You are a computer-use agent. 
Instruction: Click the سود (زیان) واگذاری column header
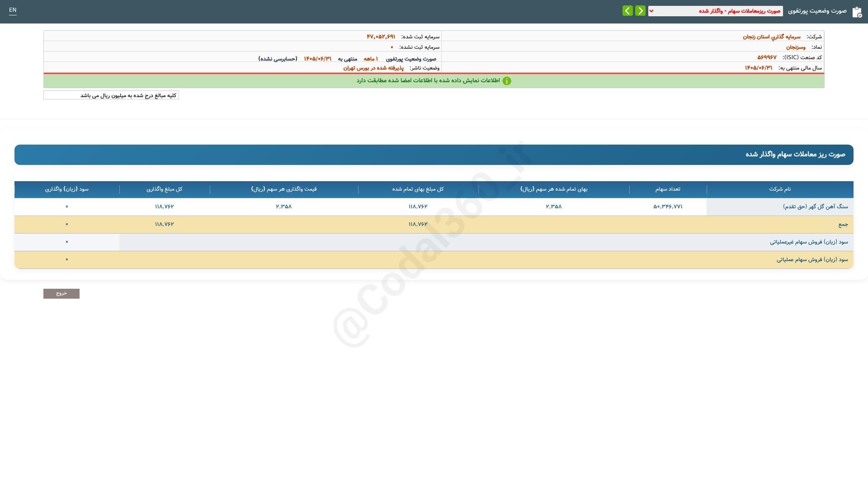(67, 189)
